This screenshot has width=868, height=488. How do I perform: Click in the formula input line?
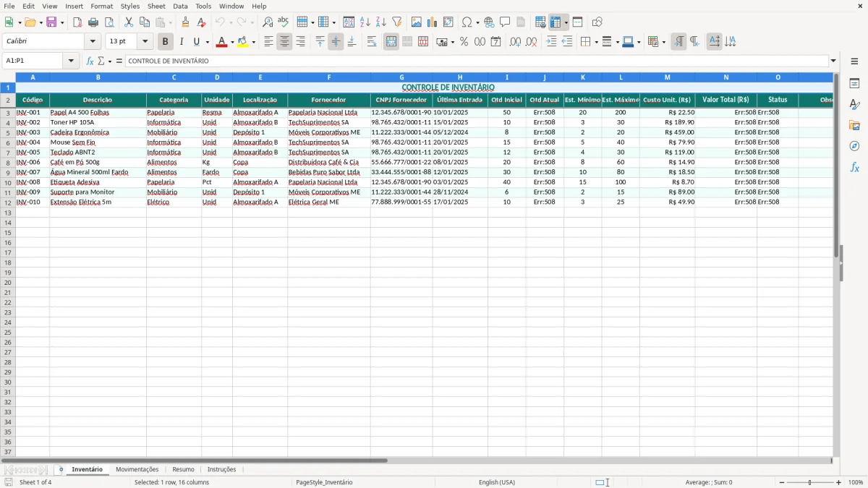click(x=477, y=61)
